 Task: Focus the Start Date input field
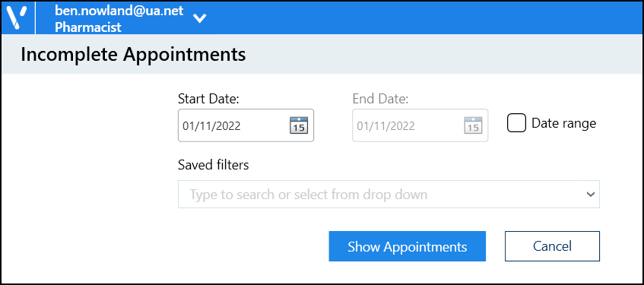click(246, 125)
